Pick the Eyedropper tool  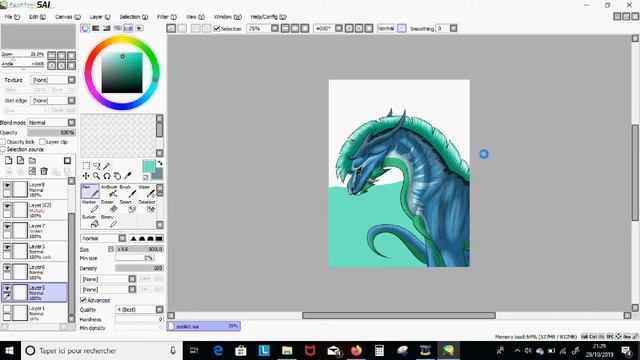click(x=128, y=176)
